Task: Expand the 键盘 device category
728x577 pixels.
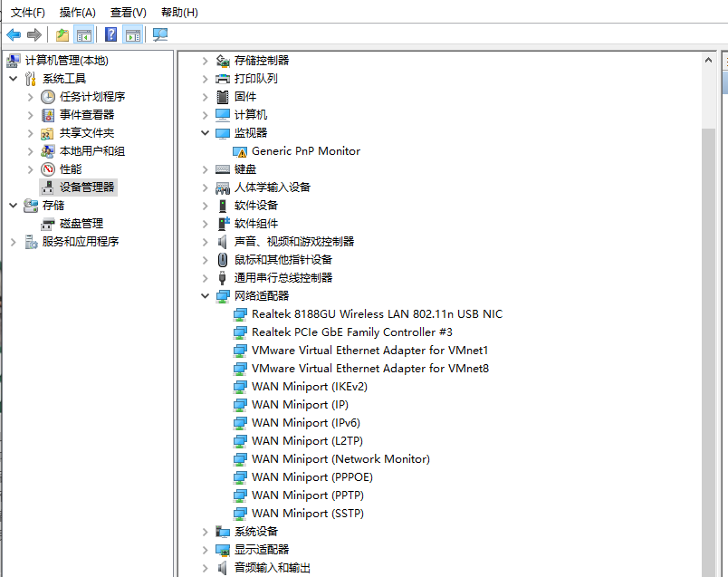Action: click(x=206, y=169)
